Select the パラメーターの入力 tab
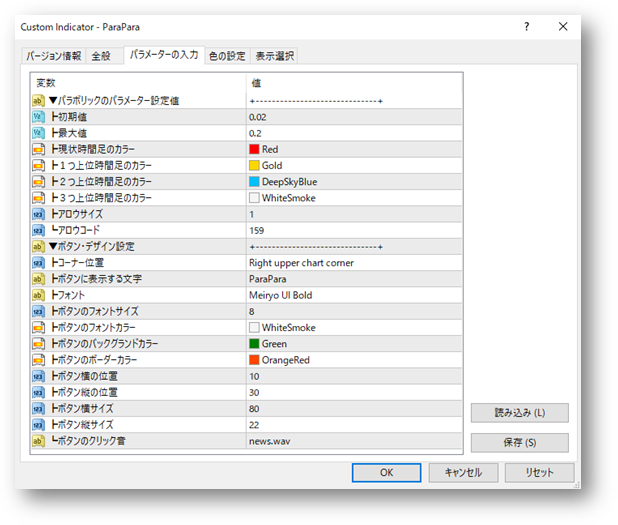The height and width of the screenshot is (525, 618). (x=164, y=55)
